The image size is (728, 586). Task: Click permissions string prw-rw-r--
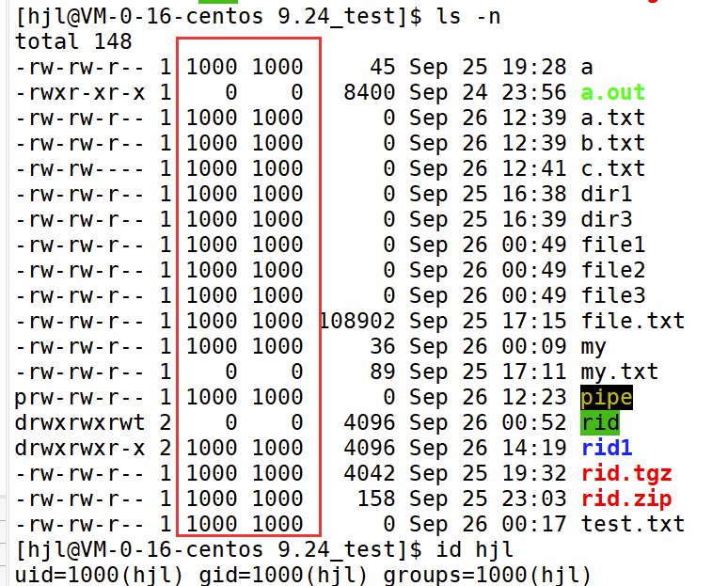pos(80,398)
